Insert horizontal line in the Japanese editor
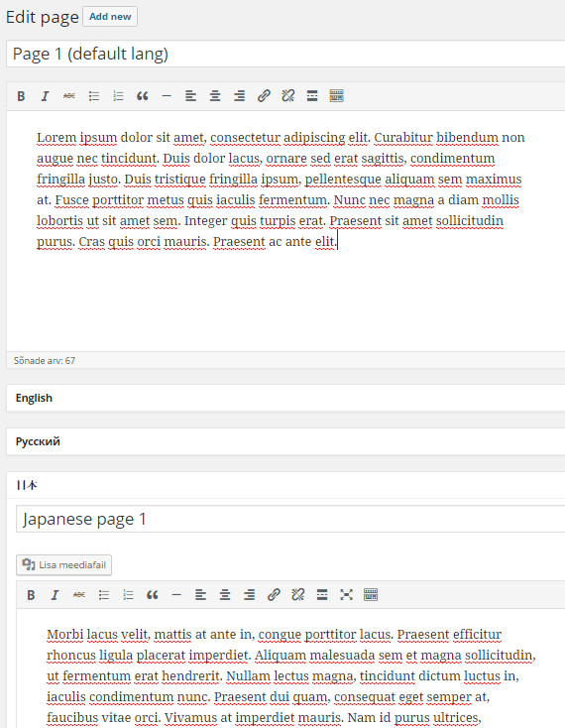Image resolution: width=565 pixels, height=728 pixels. click(176, 595)
